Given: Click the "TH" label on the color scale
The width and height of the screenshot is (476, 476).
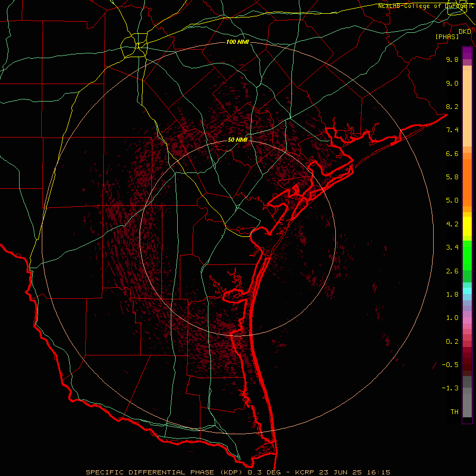Looking at the screenshot, I should tap(454, 412).
